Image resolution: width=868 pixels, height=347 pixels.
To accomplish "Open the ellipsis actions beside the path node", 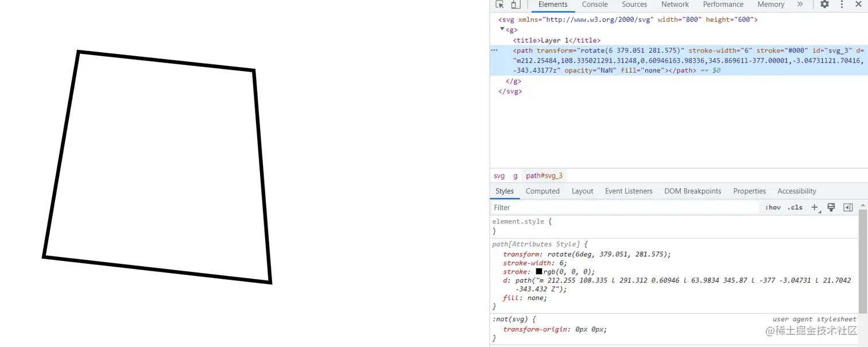I will point(494,50).
